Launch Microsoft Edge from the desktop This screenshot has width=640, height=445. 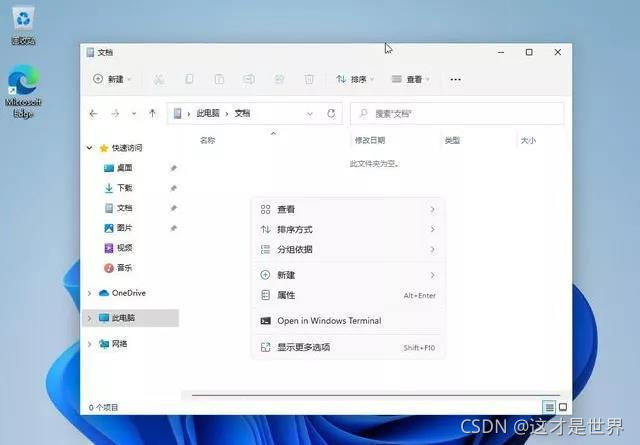[23, 91]
